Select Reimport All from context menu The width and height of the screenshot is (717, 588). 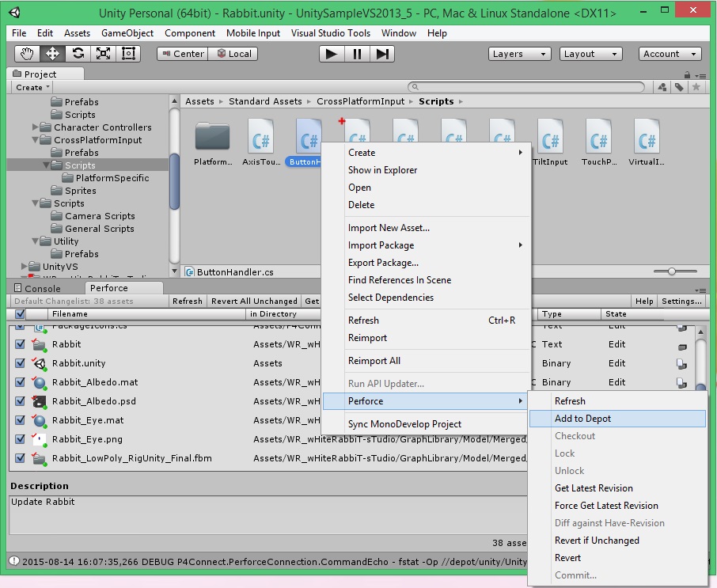(x=427, y=361)
